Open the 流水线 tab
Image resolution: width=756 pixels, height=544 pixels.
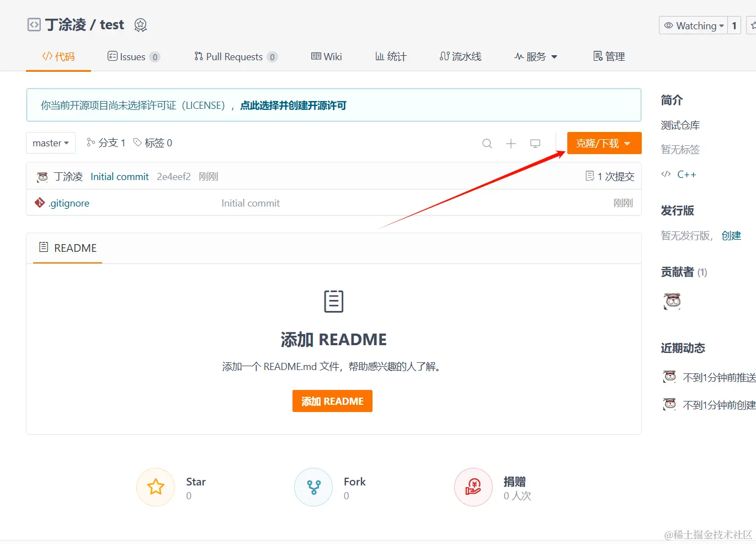(x=460, y=56)
